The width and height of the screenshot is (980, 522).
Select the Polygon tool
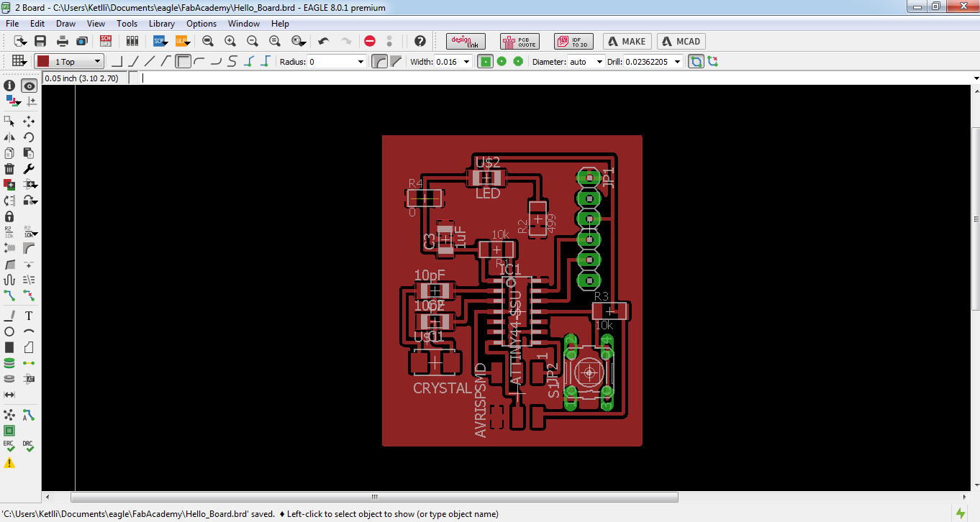point(29,347)
